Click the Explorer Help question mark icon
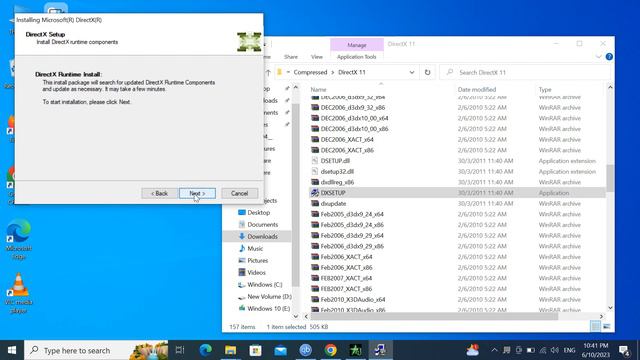Viewport: 640px width, 360px height. (609, 57)
